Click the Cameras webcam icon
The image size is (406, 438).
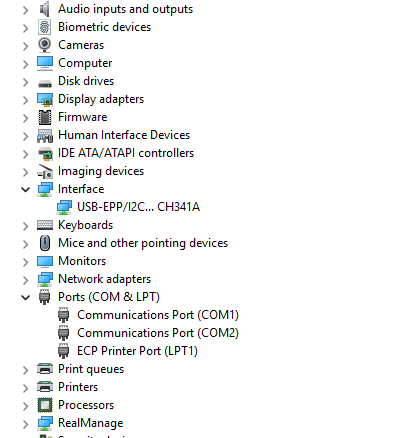(45, 45)
